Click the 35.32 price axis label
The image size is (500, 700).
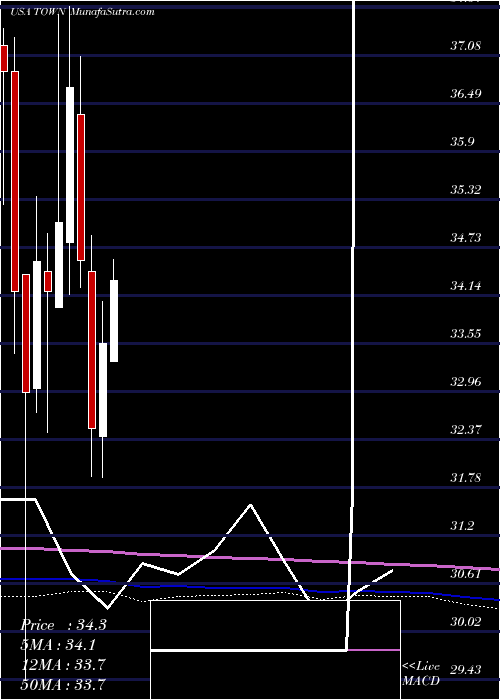coord(466,190)
